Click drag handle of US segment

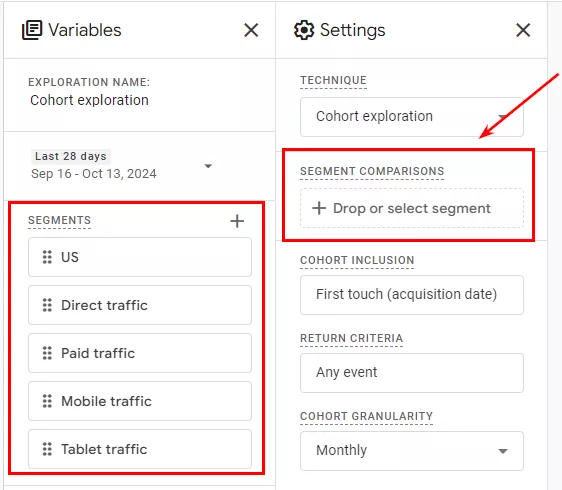[x=47, y=257]
